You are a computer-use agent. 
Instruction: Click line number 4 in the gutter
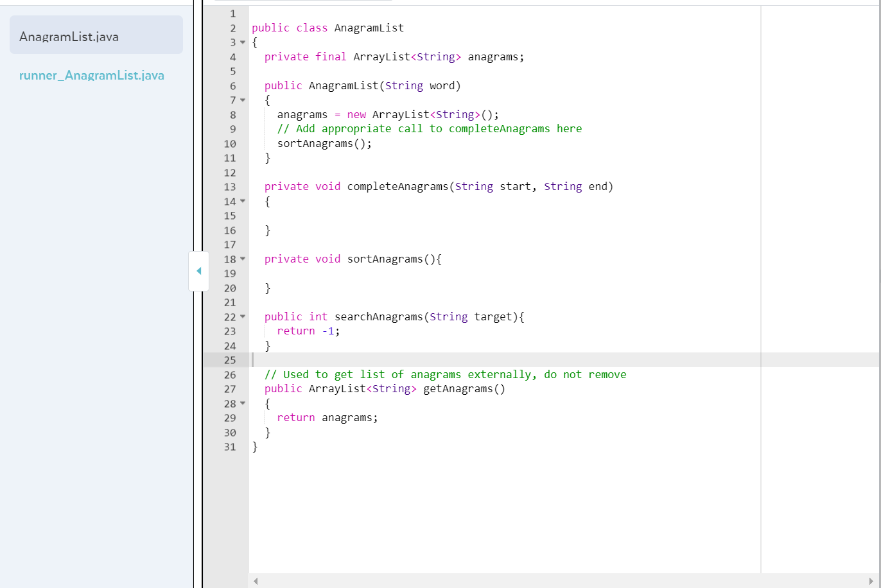tap(233, 57)
